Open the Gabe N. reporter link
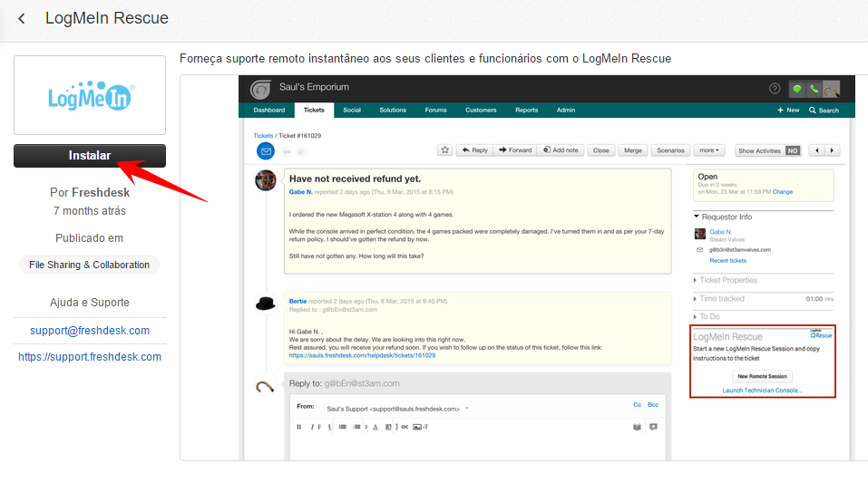The height and width of the screenshot is (502, 868). 300,192
